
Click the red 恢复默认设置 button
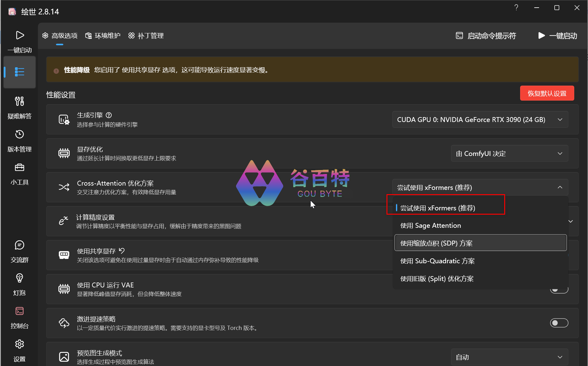pyautogui.click(x=547, y=94)
